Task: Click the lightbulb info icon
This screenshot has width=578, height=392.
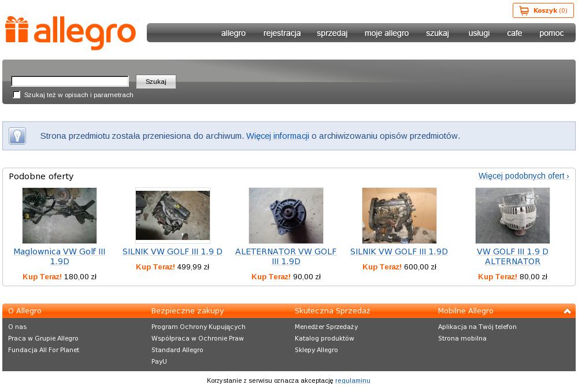Action: [17, 136]
